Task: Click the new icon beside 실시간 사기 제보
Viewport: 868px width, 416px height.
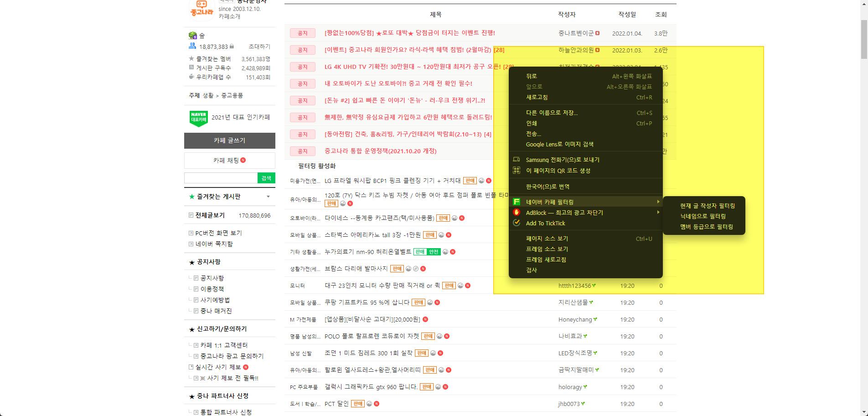Action: click(246, 367)
